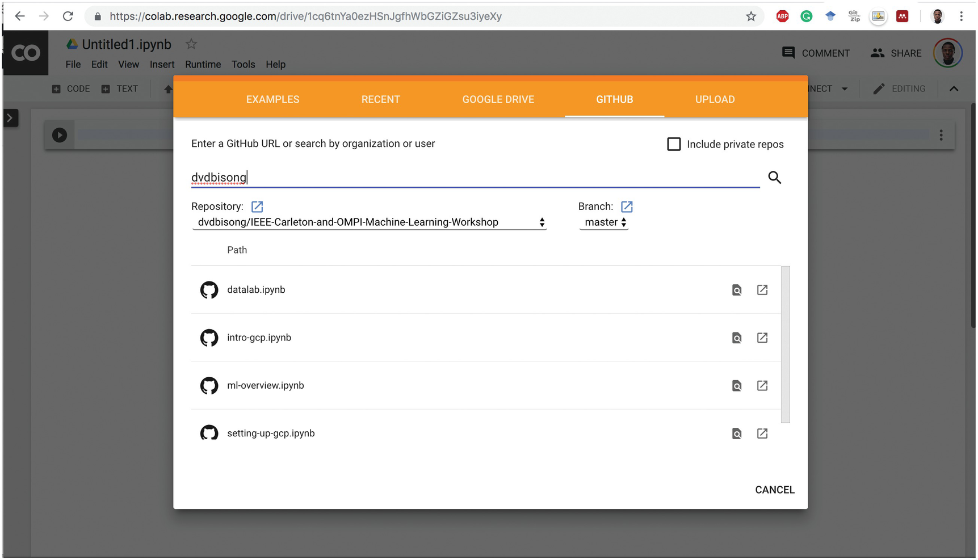
Task: Switch to the Google Drive tab
Action: [498, 99]
